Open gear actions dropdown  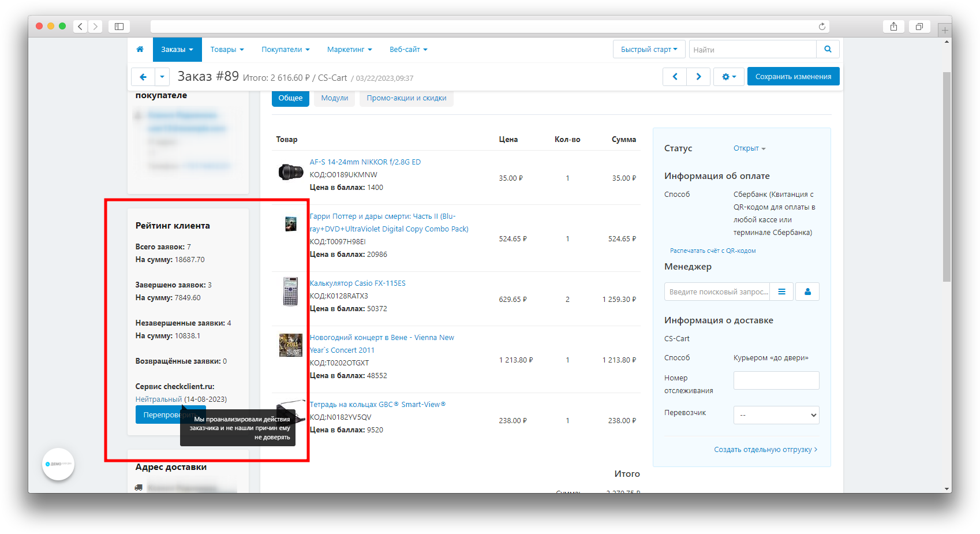click(x=729, y=77)
